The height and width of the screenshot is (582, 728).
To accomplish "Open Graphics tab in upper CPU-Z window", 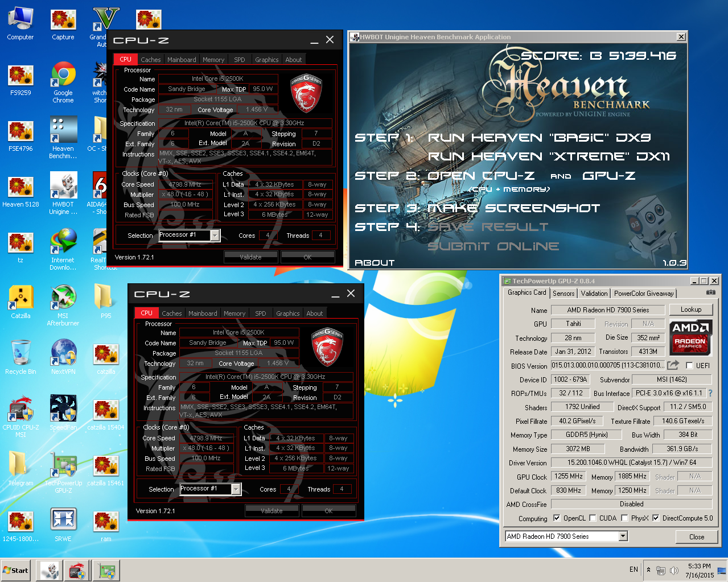I will 267,60.
